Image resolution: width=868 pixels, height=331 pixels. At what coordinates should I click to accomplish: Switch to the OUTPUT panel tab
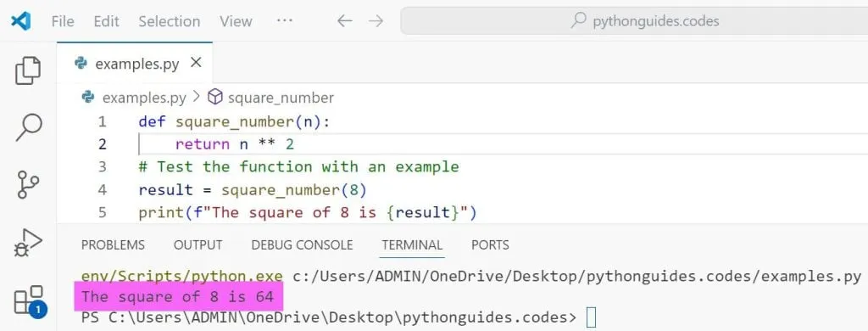click(x=198, y=244)
